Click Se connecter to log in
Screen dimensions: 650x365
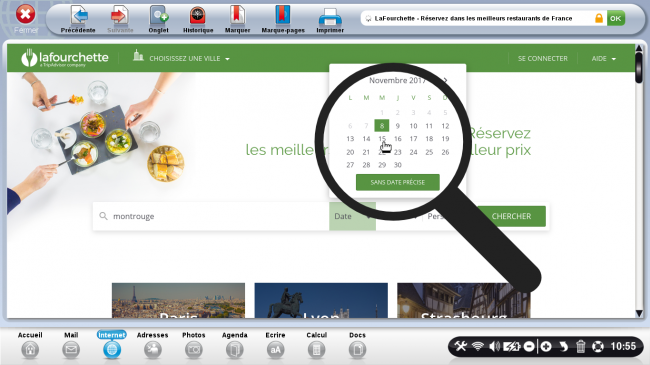(x=543, y=58)
